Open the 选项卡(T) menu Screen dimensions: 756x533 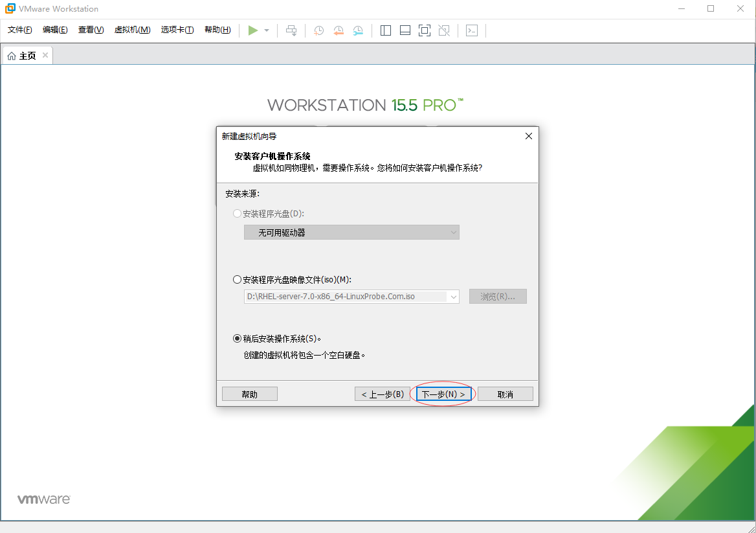(177, 30)
